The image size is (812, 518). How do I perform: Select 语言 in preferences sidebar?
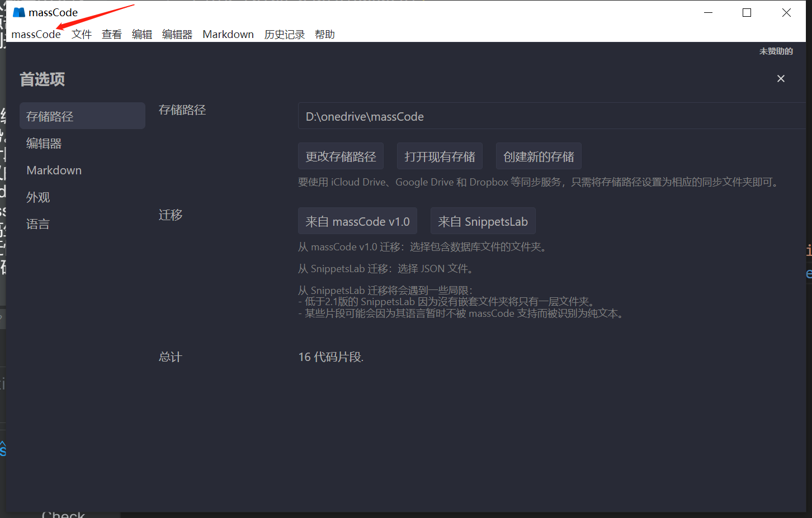click(82, 224)
